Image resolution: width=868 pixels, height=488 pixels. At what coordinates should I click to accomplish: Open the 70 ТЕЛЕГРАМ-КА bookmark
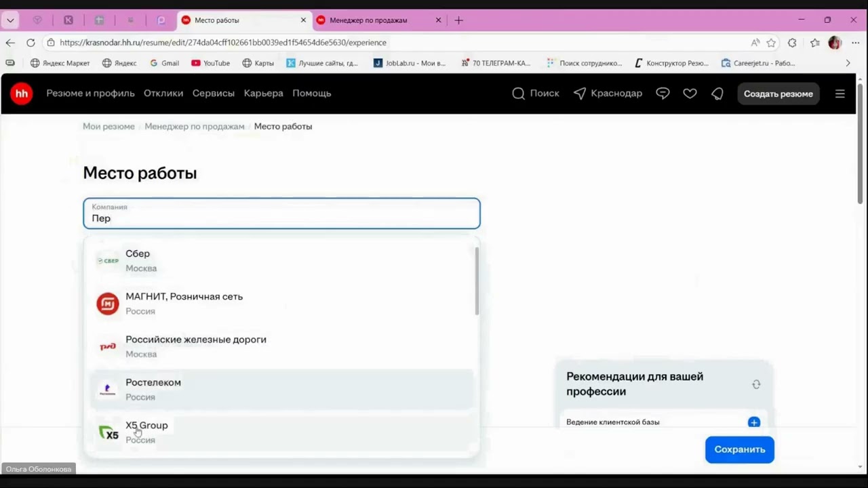tap(496, 63)
